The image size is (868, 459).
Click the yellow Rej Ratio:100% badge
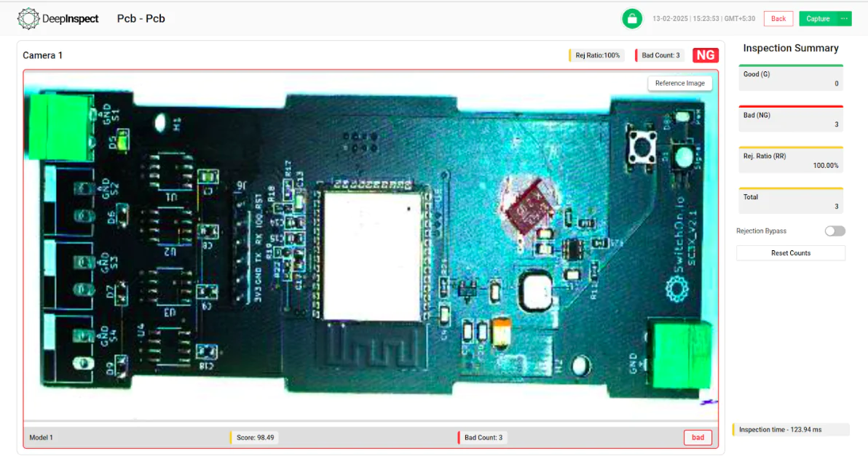click(x=596, y=55)
